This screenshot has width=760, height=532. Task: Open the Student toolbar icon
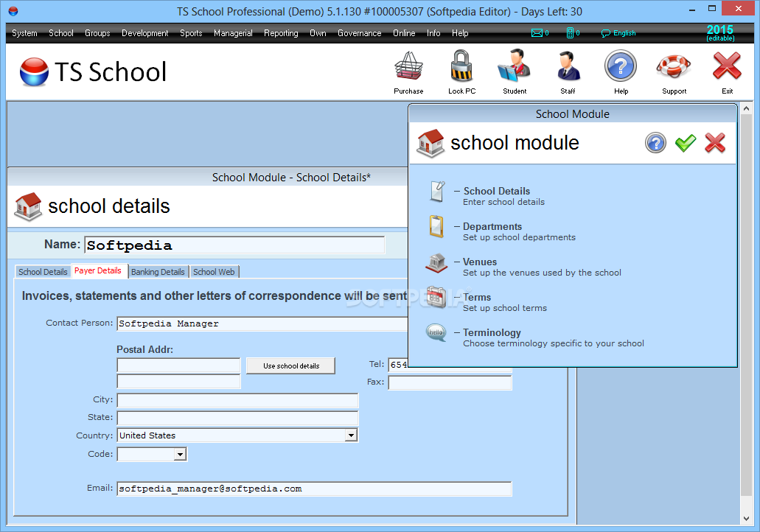tap(515, 66)
